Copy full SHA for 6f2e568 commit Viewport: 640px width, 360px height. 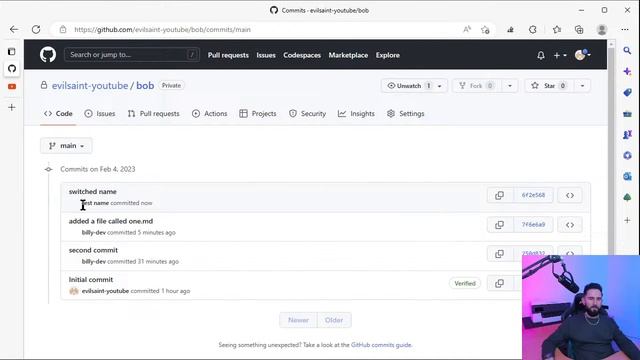[x=499, y=196]
